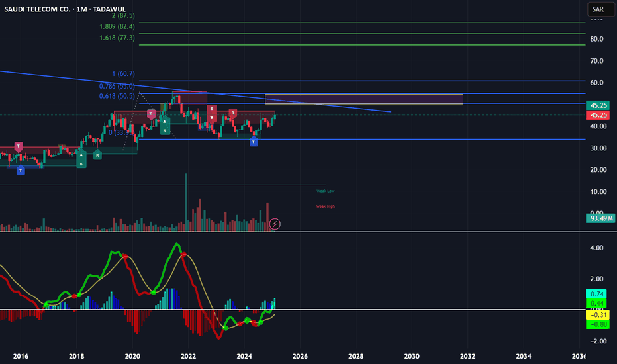Click the lightning bolt alert icon
The image size is (617, 364).
tap(275, 224)
